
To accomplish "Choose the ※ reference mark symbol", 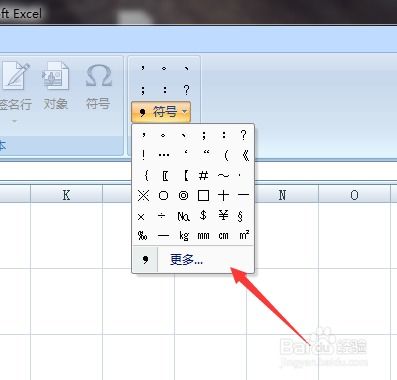I will 143,195.
